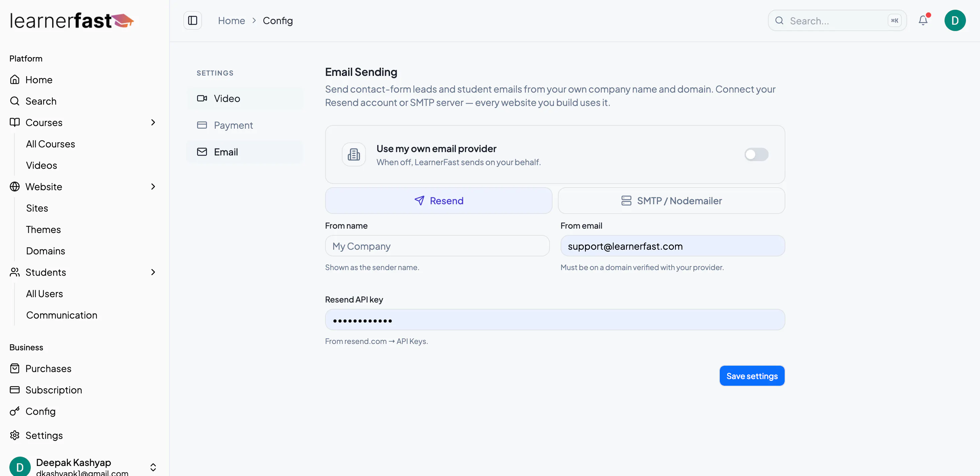
Task: Select the Resend provider tab
Action: 438,201
